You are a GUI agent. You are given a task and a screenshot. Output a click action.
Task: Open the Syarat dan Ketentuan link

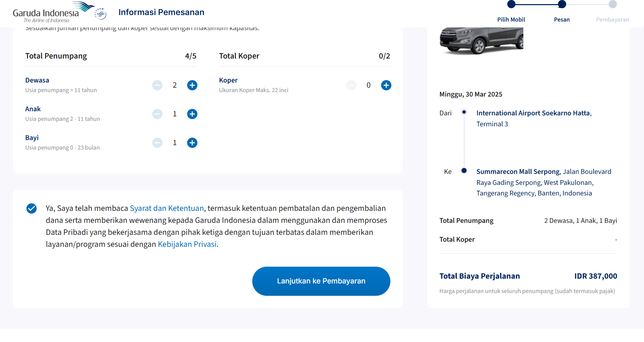click(167, 208)
